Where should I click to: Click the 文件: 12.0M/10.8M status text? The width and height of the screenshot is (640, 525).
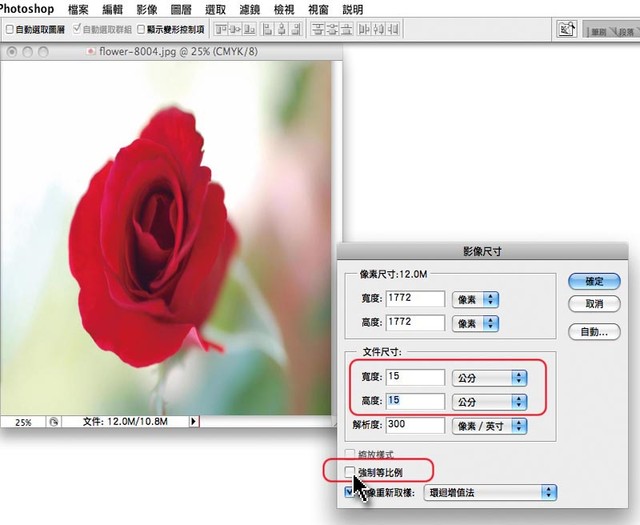click(x=125, y=422)
